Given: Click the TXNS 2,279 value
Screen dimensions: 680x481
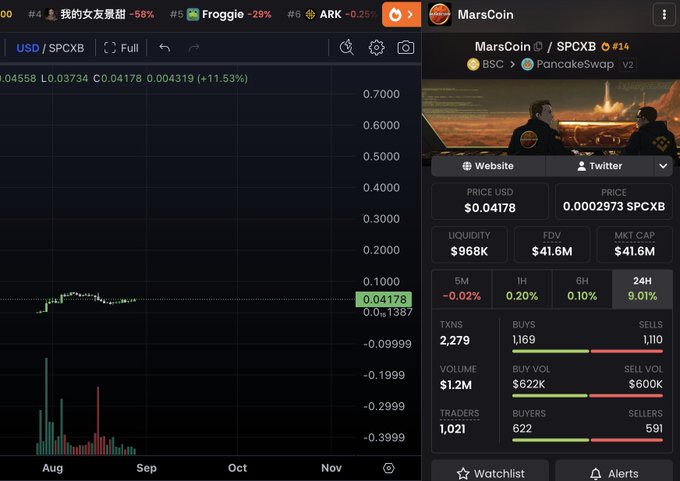Looking at the screenshot, I should point(454,340).
